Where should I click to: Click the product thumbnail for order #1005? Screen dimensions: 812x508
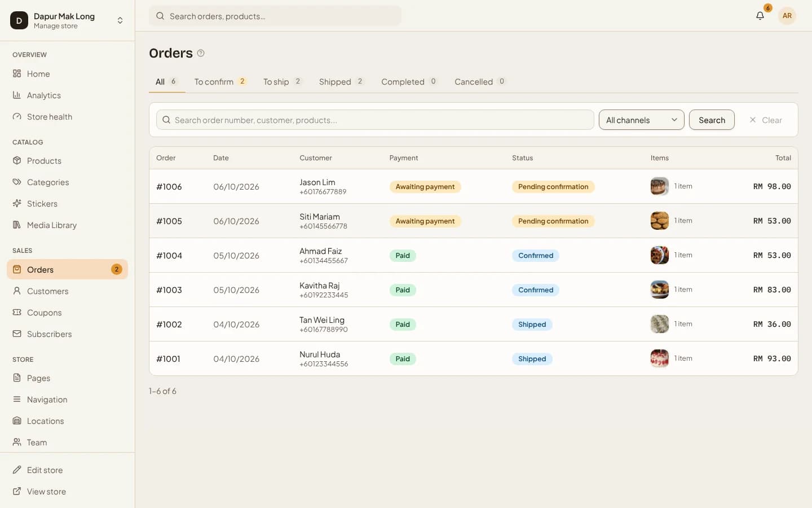[659, 221]
